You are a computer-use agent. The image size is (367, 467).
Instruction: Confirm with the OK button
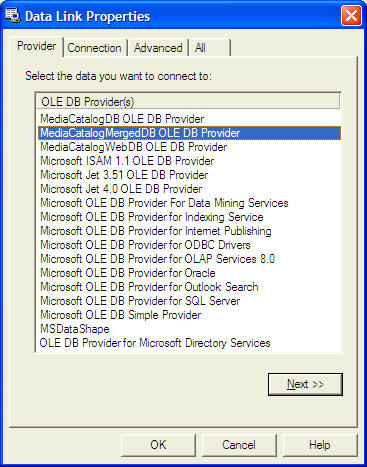tap(158, 445)
